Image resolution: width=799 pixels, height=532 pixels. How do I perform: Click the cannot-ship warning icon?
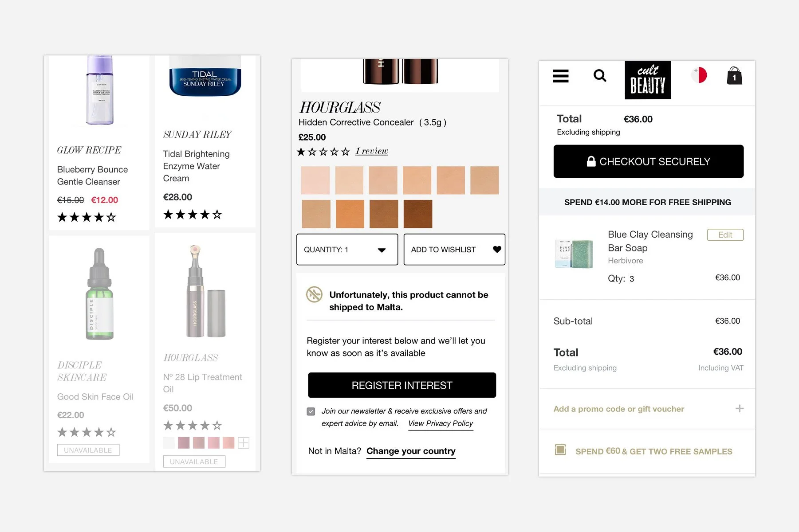point(314,294)
